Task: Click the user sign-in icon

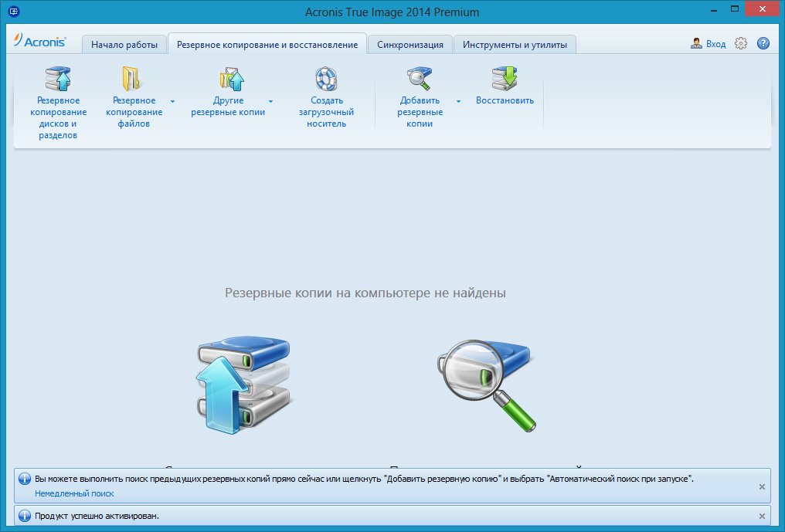Action: pyautogui.click(x=698, y=43)
